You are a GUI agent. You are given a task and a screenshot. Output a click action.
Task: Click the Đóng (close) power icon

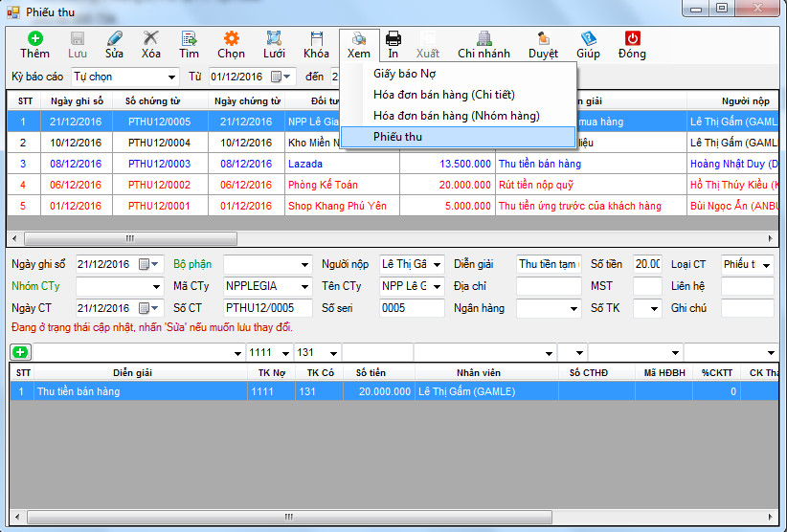(x=632, y=38)
